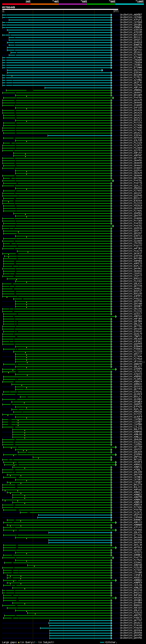The image size is (146, 644).
Task: Click the short cyan alignment bar of UniRef100_Q42016
Action: [x=55, y=70]
